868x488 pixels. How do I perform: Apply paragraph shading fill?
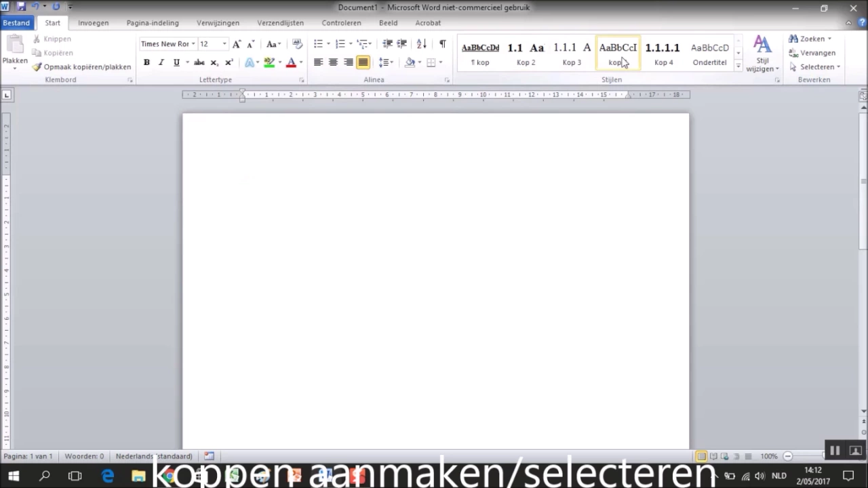pos(410,62)
